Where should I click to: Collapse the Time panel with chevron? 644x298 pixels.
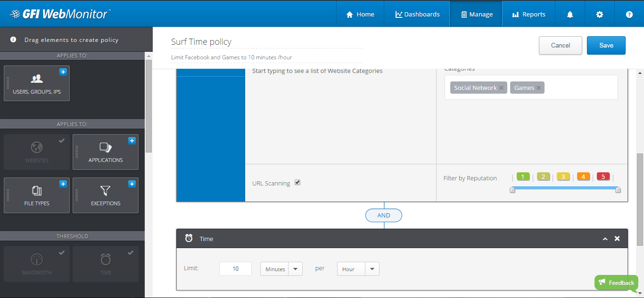pyautogui.click(x=605, y=239)
